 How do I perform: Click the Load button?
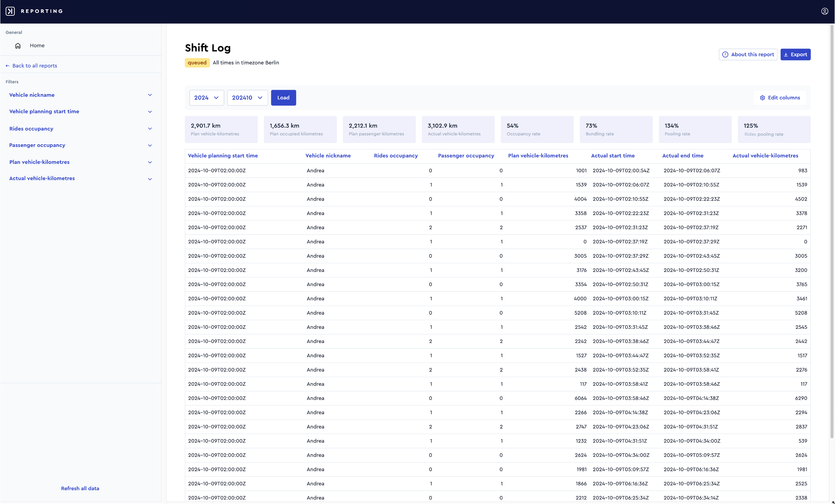coord(283,98)
